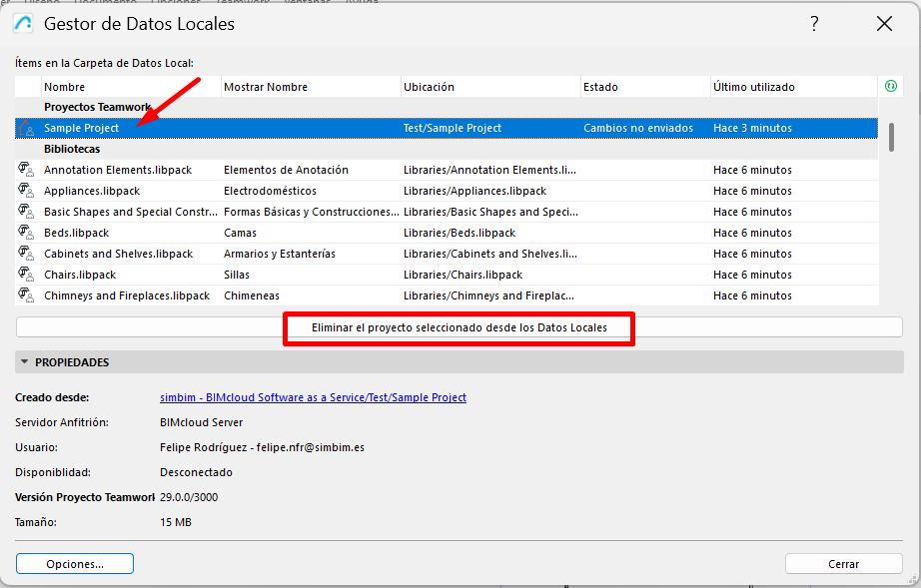This screenshot has width=921, height=588.
Task: Collapse the PROPIEDADES section
Action: coord(25,362)
